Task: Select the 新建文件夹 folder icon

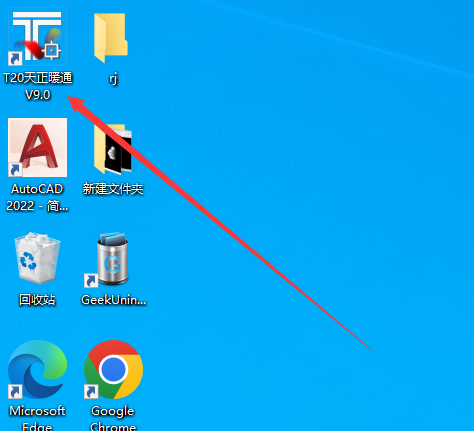Action: 113,149
